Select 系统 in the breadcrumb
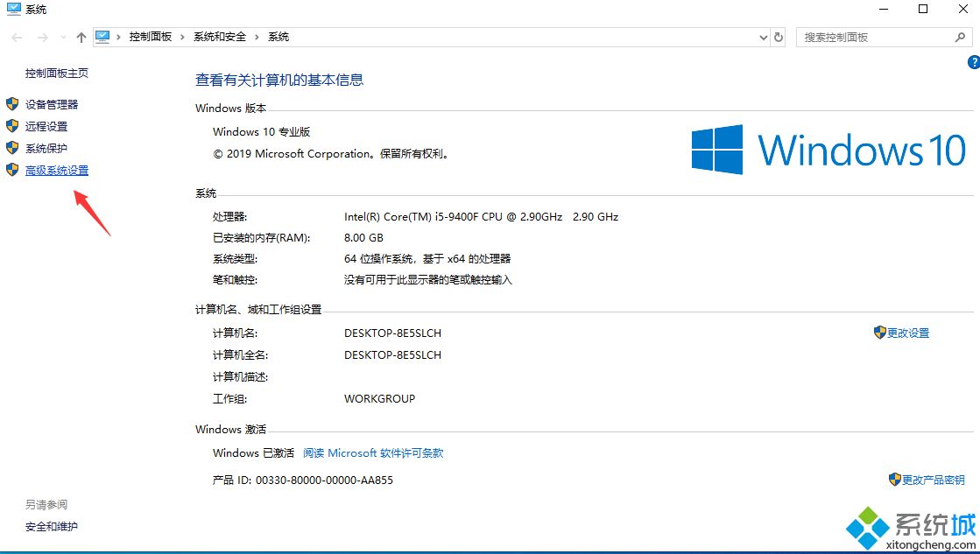This screenshot has width=980, height=554. 278,37
